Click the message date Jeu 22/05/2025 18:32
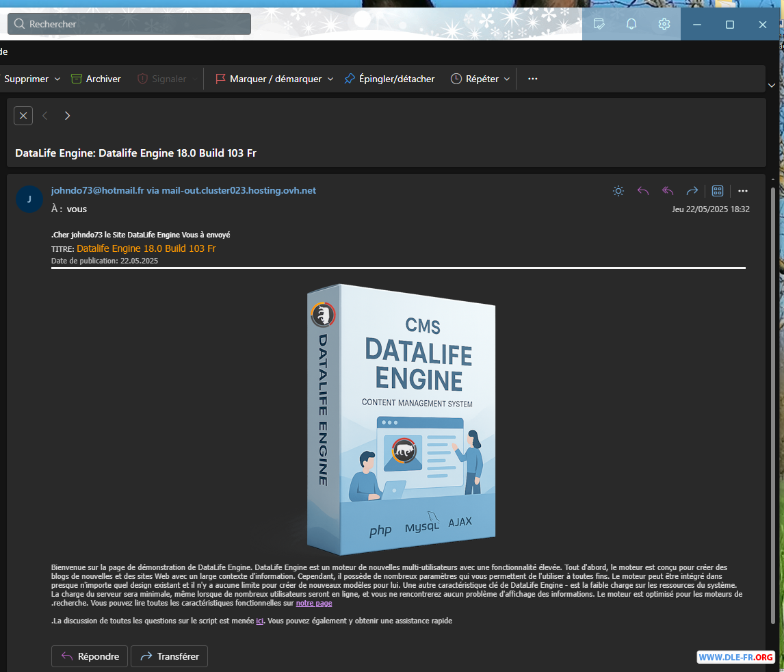 tap(711, 209)
